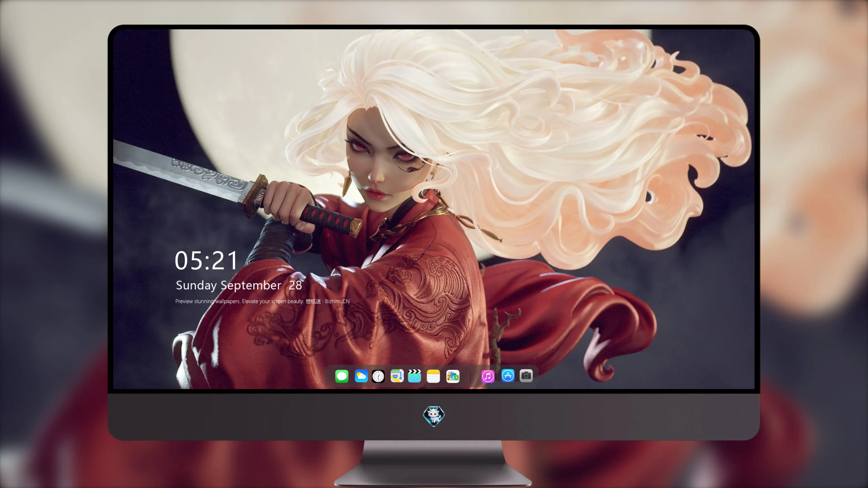The width and height of the screenshot is (868, 488).
Task: Click the 05:21 clock display
Action: coord(206,261)
